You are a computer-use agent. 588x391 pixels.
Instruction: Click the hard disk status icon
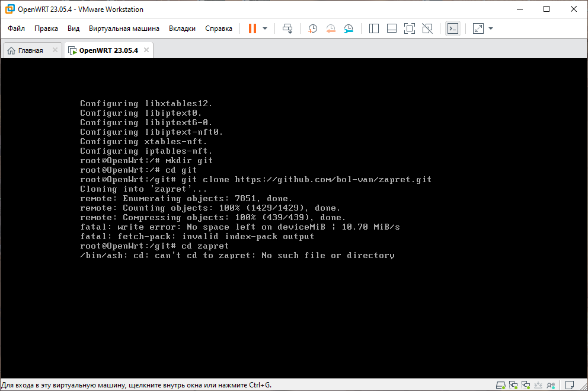(x=501, y=385)
